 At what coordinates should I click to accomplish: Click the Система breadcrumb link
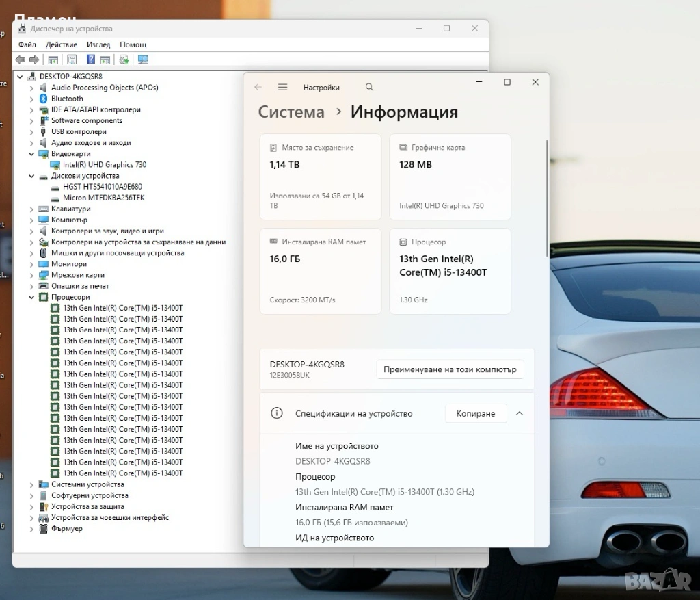point(291,112)
